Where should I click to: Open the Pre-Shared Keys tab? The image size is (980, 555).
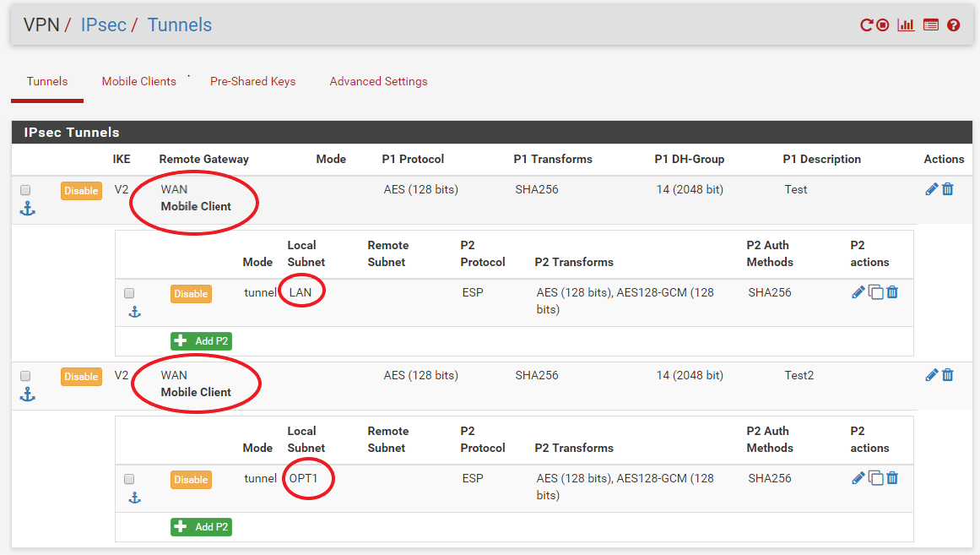[252, 82]
